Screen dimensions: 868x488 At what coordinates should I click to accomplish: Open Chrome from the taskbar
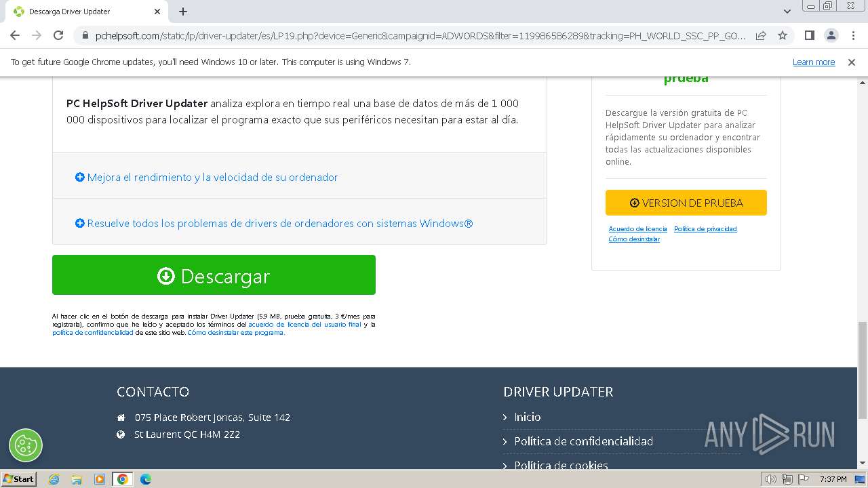(x=123, y=479)
